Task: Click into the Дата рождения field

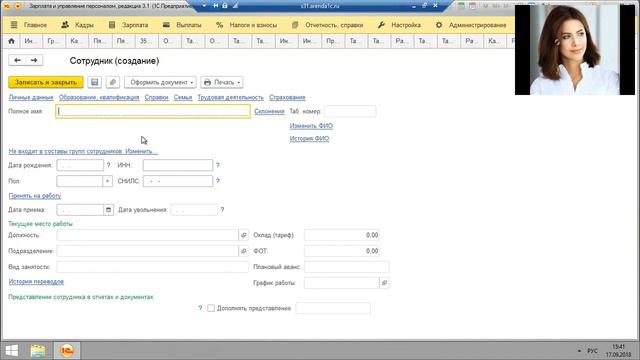Action: click(80, 165)
